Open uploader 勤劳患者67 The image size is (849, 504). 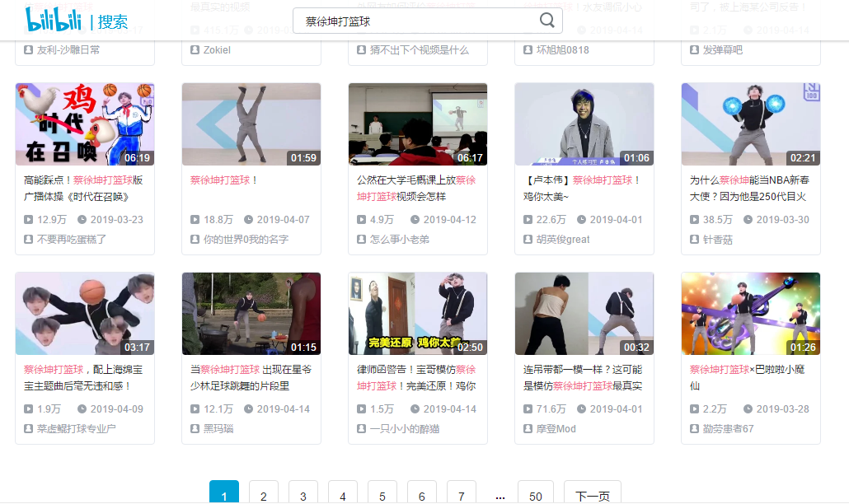(729, 428)
